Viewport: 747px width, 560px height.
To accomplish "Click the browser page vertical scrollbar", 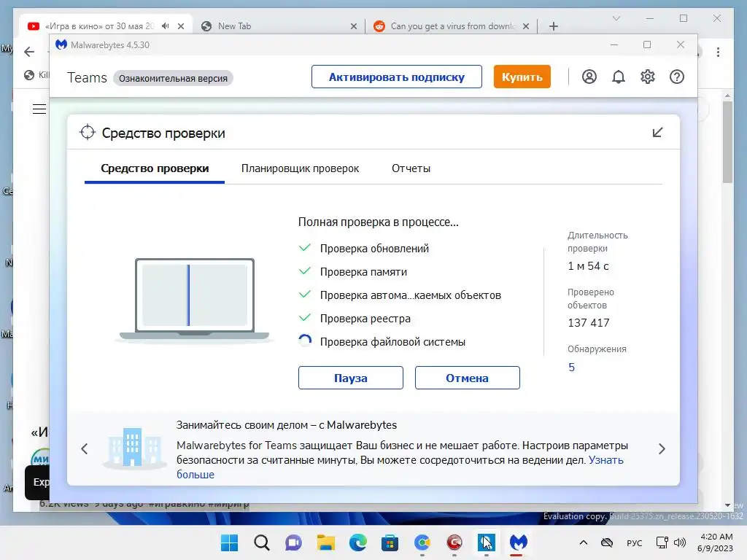I will point(727,142).
